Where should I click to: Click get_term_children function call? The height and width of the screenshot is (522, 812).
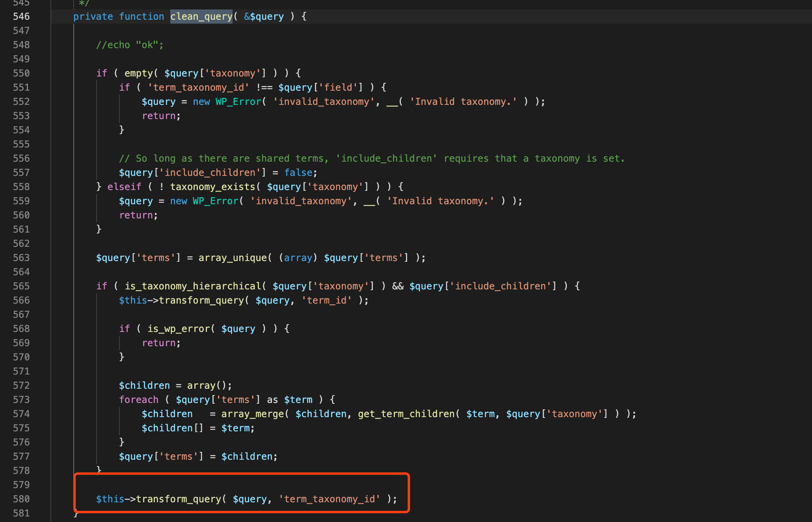point(406,414)
